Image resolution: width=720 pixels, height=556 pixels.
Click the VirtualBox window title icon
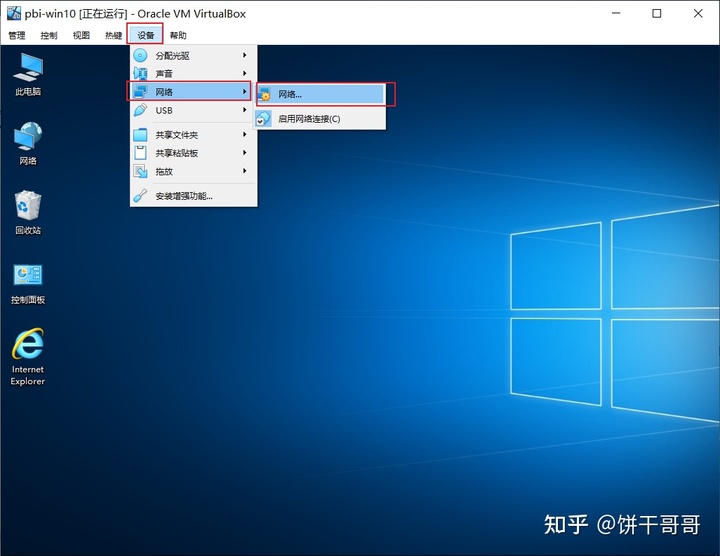14,13
